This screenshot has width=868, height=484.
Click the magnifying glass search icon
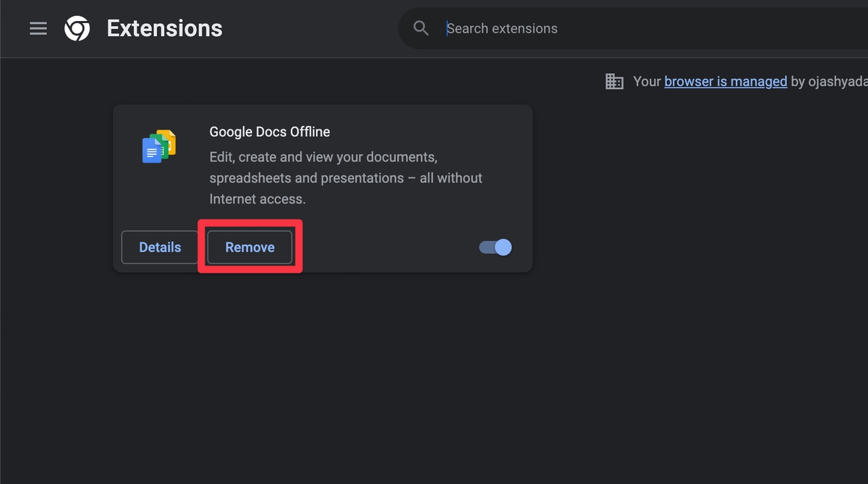(421, 28)
